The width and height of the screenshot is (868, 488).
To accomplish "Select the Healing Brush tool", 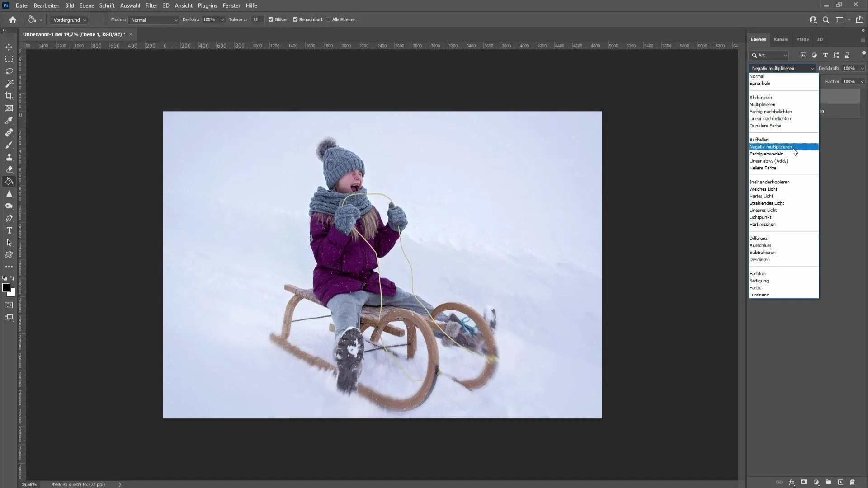I will tap(9, 132).
